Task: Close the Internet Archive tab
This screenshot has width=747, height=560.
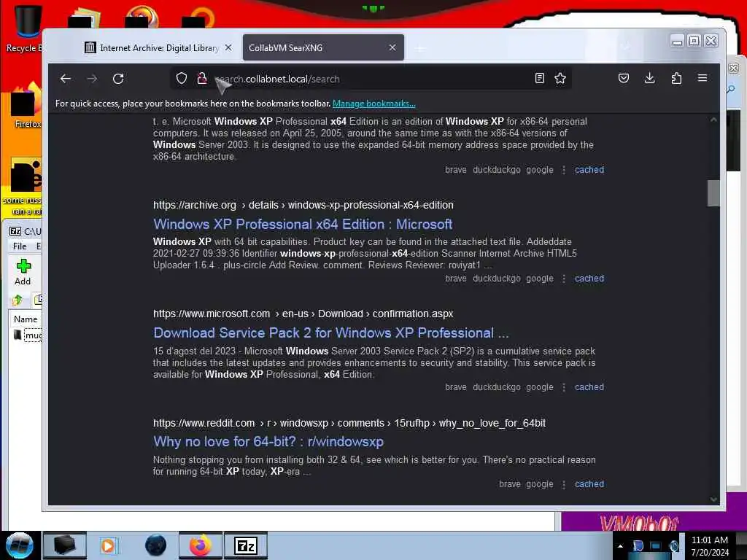Action: (228, 47)
